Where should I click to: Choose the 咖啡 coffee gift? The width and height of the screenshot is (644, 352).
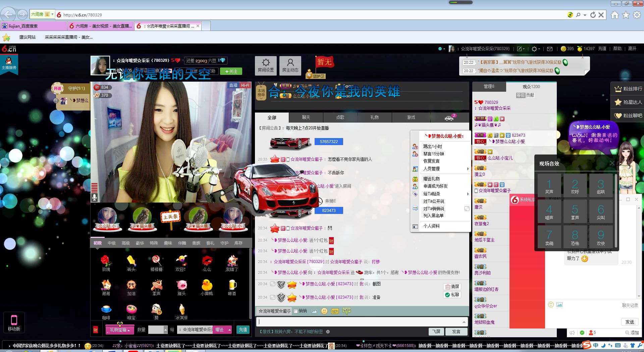106,312
